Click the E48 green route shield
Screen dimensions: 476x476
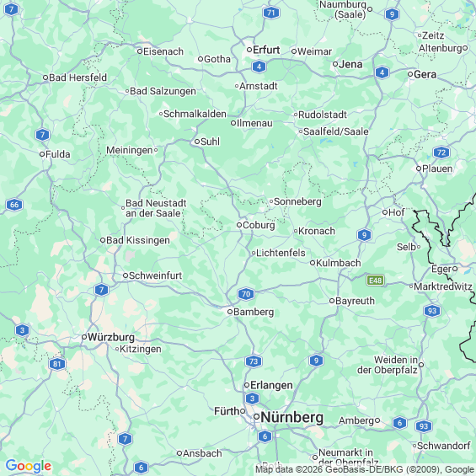pyautogui.click(x=376, y=281)
